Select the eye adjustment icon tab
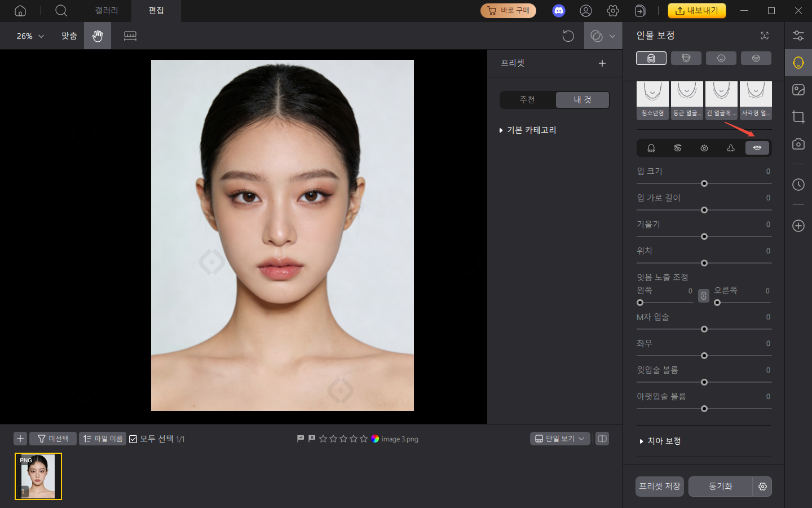The width and height of the screenshot is (812, 508). pos(704,148)
